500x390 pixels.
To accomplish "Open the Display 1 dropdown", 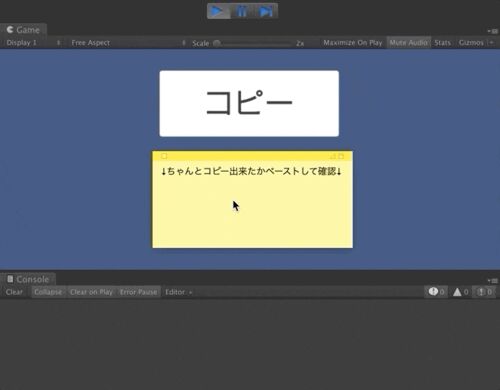I will point(33,43).
